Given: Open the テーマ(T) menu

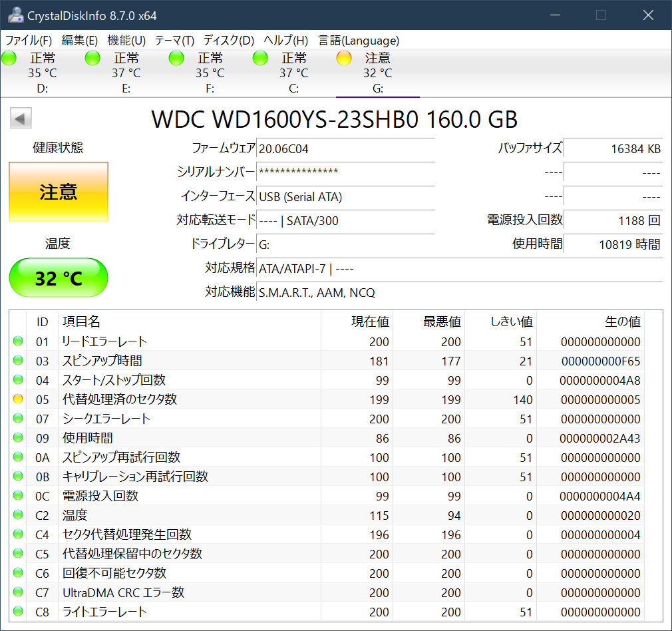Looking at the screenshot, I should (x=174, y=40).
